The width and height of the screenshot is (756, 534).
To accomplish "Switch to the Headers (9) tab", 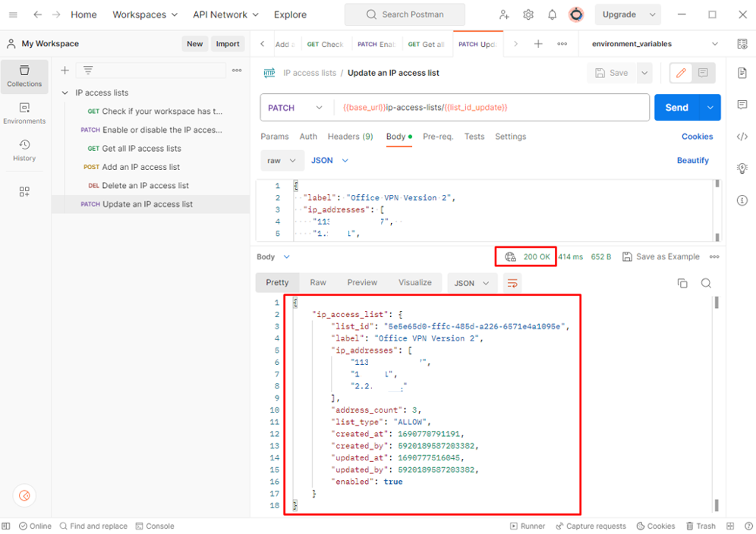I will [x=350, y=137].
